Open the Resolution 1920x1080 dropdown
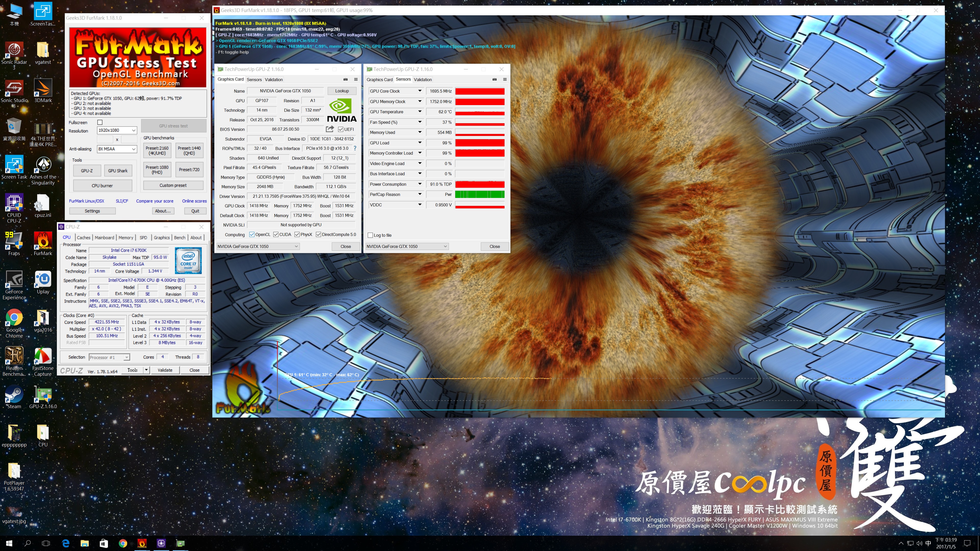Viewport: 980px width, 551px height. [x=117, y=130]
